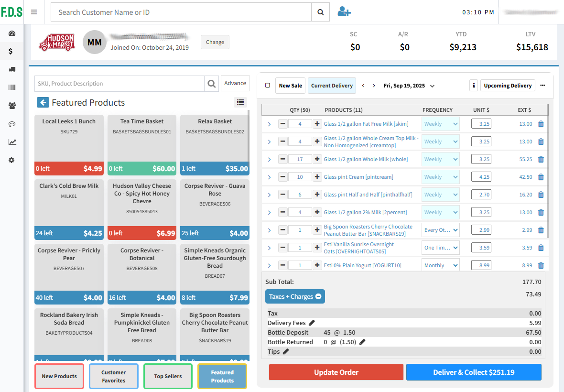
Task: Tick the checkbox beside New Sale
Action: point(268,86)
